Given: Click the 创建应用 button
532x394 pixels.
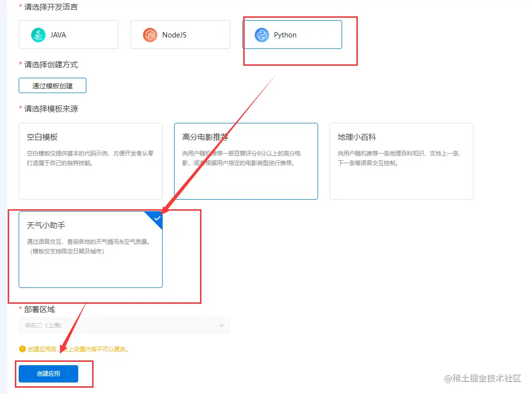Looking at the screenshot, I should (47, 374).
